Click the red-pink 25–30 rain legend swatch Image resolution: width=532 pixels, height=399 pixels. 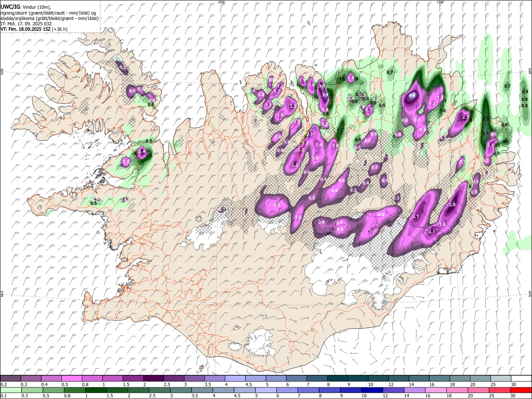click(x=500, y=390)
